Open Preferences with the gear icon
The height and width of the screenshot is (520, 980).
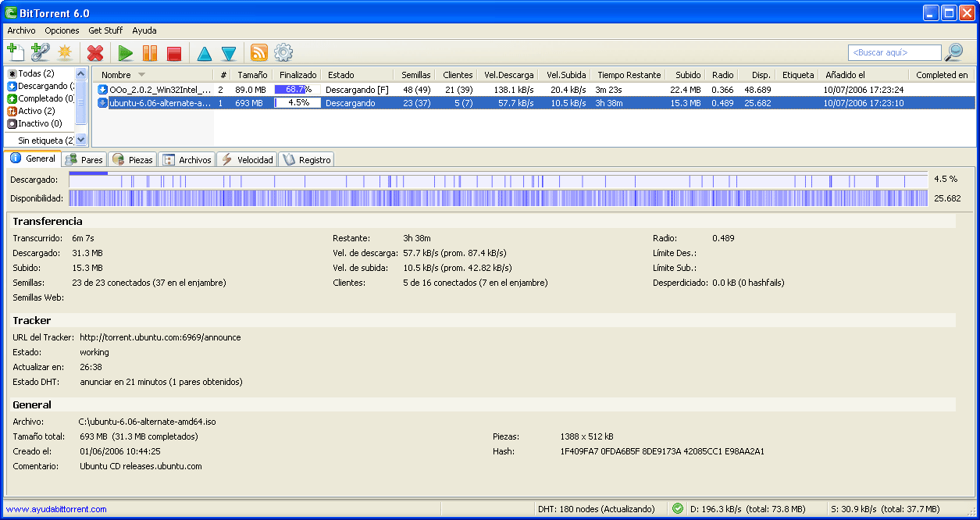[x=283, y=52]
